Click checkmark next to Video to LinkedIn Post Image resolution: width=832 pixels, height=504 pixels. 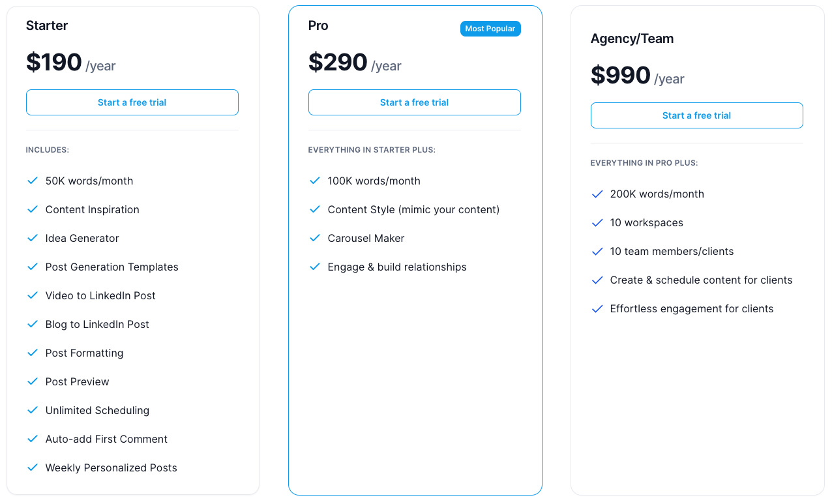click(32, 295)
